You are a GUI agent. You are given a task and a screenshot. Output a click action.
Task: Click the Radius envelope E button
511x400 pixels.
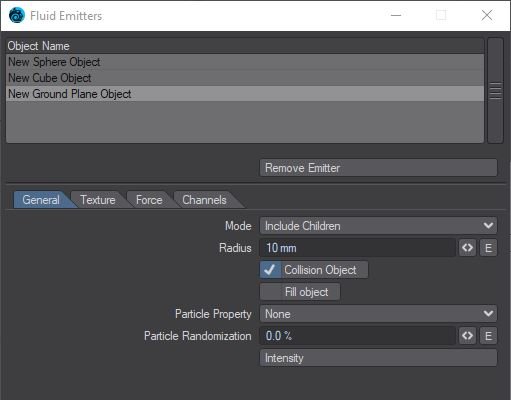point(488,248)
